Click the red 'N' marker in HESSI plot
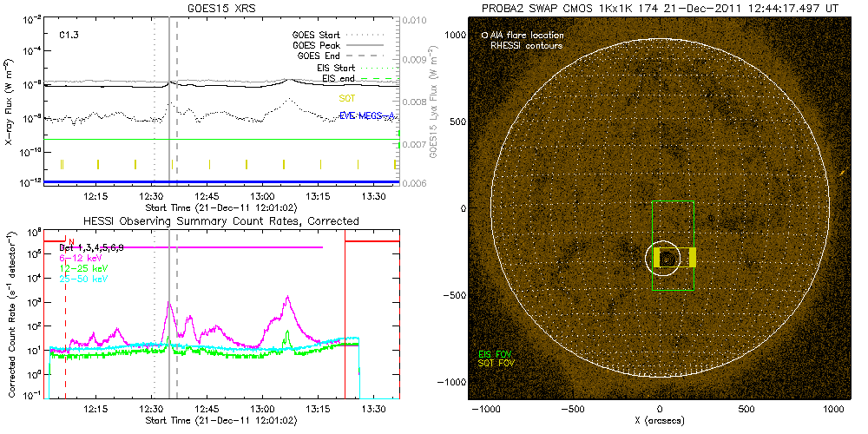The image size is (868, 434). click(x=71, y=240)
